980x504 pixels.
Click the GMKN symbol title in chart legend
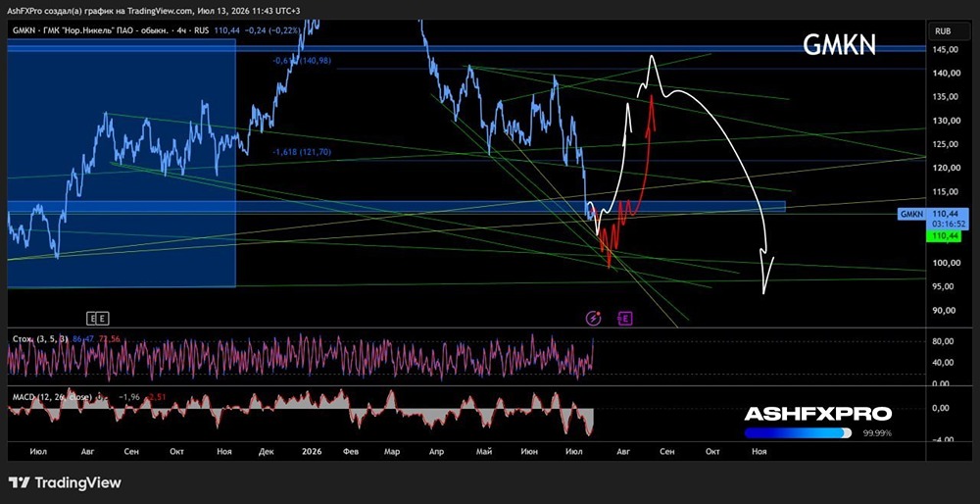pyautogui.click(x=22, y=29)
